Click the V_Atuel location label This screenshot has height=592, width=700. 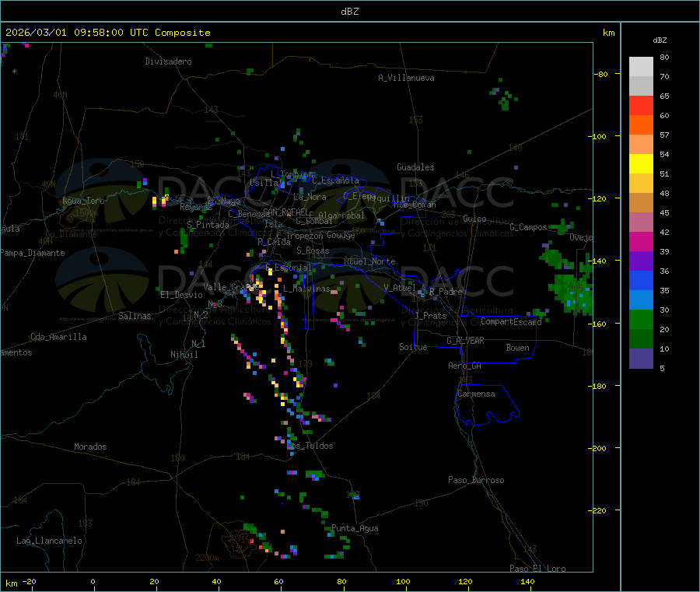pyautogui.click(x=400, y=288)
